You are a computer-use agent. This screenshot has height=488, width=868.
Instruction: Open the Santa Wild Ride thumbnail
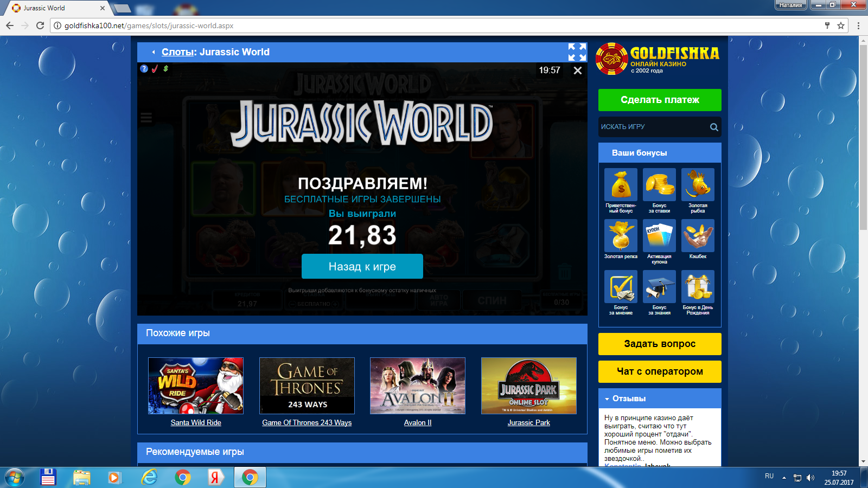[x=196, y=386]
